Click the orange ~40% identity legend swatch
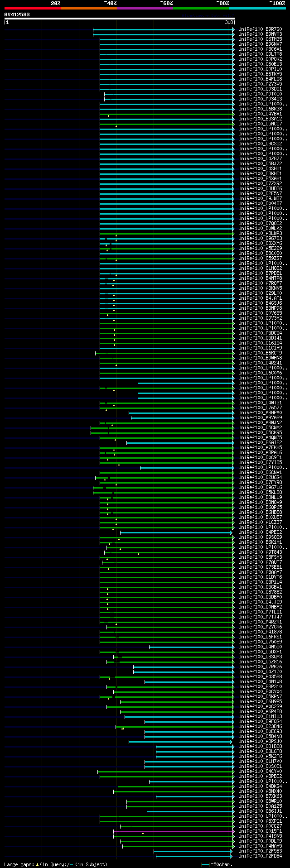Image resolution: width=290 pixels, height=868 pixels. pyautogui.click(x=88, y=8)
